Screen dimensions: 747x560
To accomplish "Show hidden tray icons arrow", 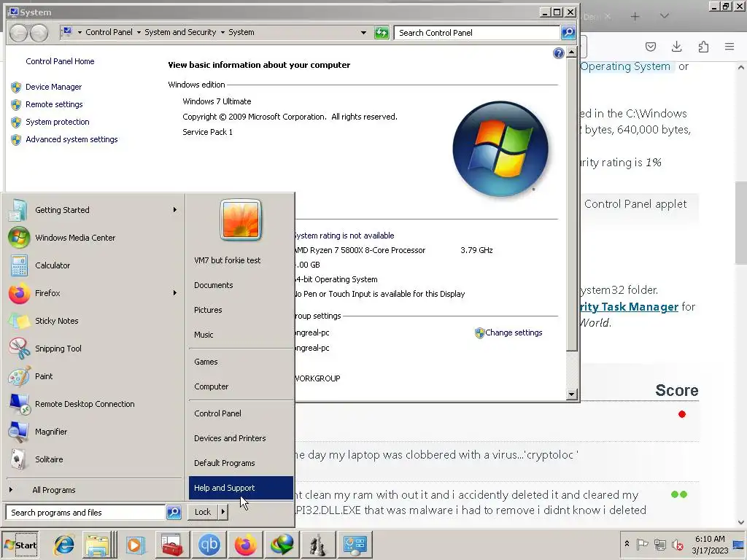I will (627, 543).
